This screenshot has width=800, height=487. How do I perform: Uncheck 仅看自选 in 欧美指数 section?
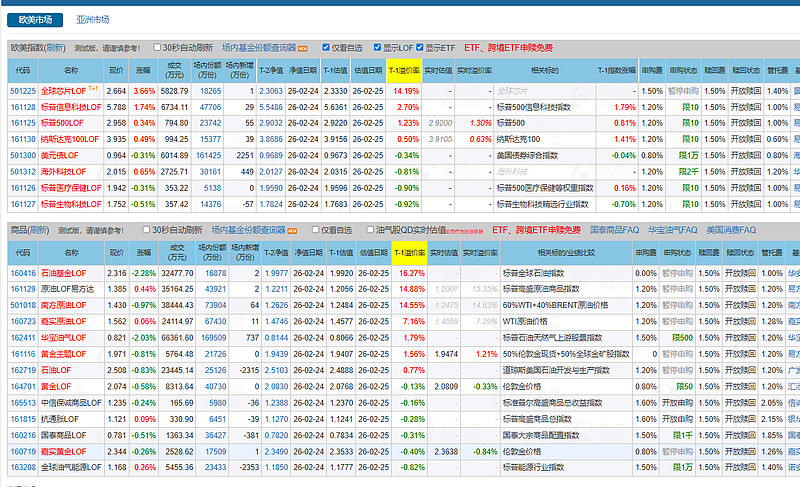coord(326,47)
